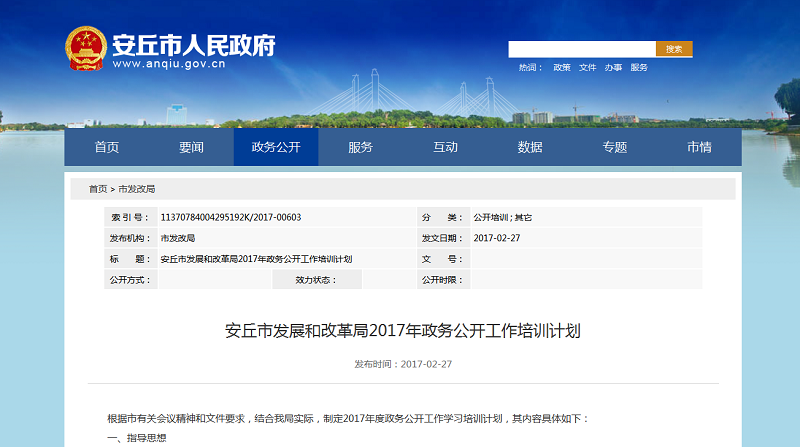Click into the search input field
Viewport: 800px width, 447px height.
(x=582, y=49)
